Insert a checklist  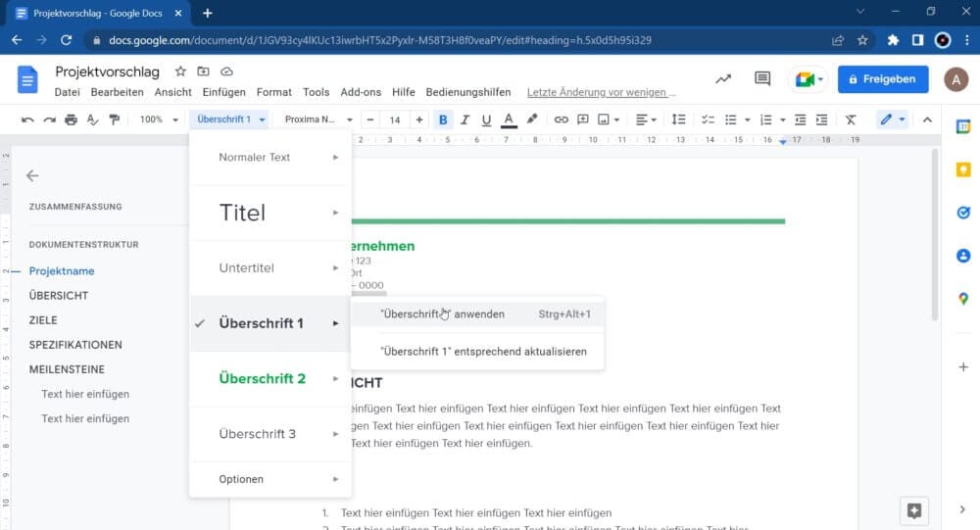coord(708,120)
